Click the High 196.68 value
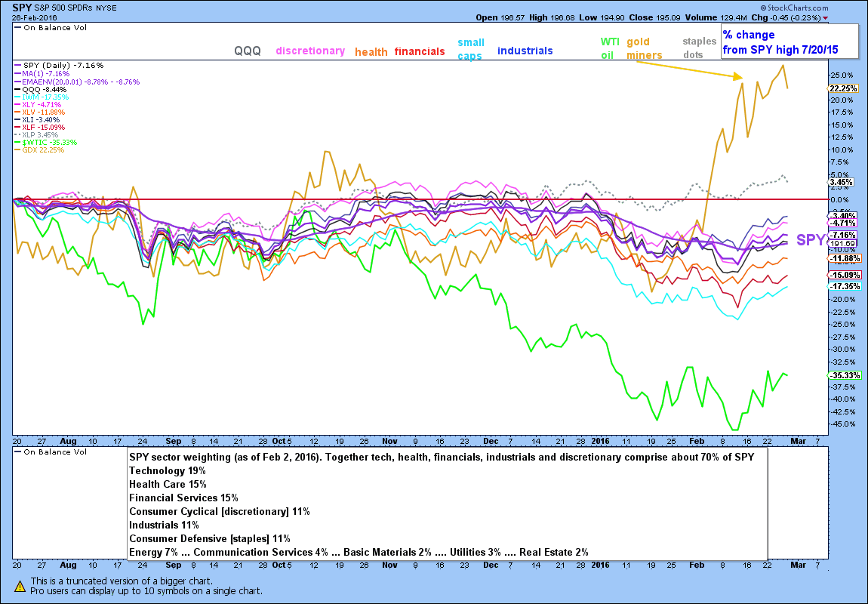The height and width of the screenshot is (604, 868). pos(553,17)
